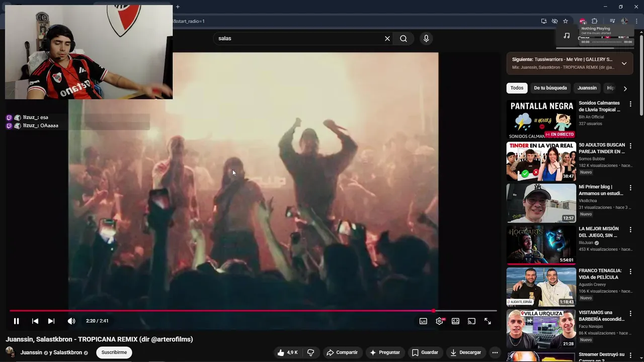The height and width of the screenshot is (362, 644).
Task: Open more actions beside Descargar
Action: pos(495,352)
